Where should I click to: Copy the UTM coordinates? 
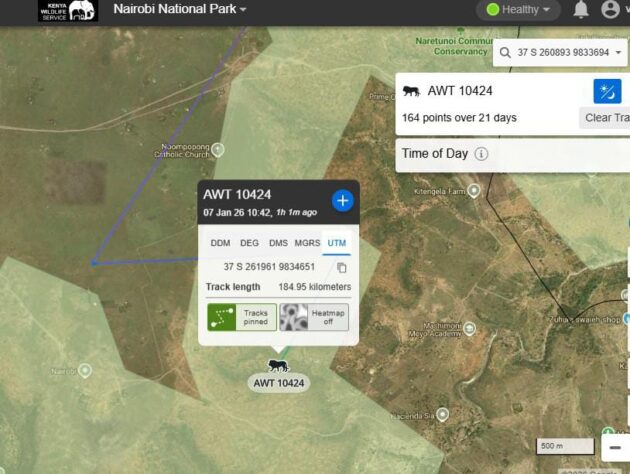pos(342,267)
